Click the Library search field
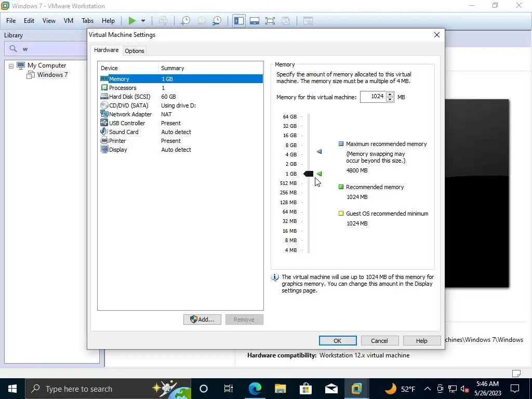532x399 pixels. (x=46, y=49)
